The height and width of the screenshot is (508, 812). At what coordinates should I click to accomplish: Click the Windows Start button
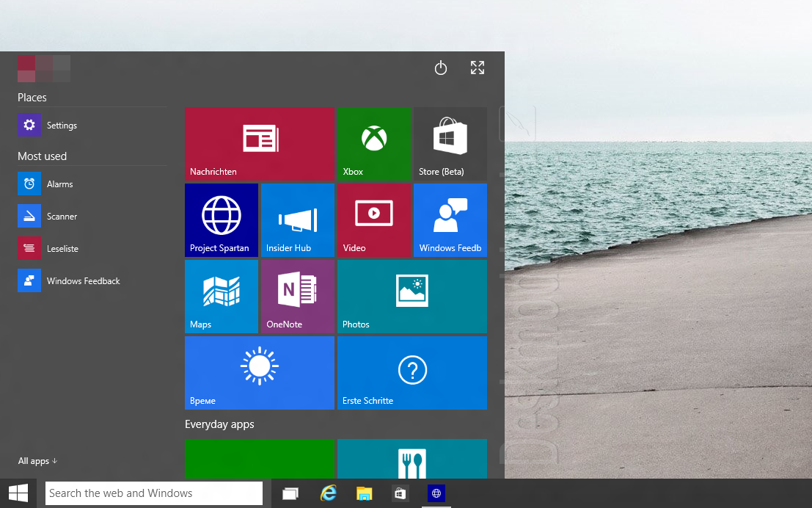click(18, 493)
